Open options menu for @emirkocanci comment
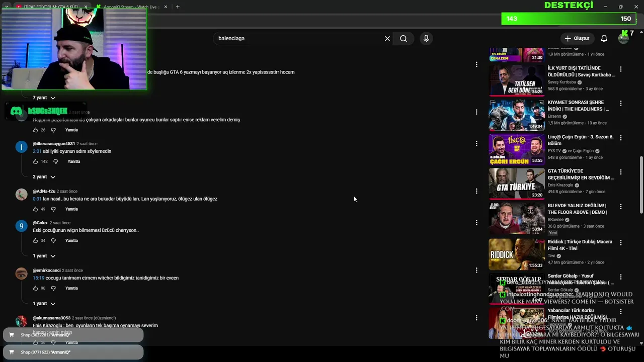Screen dimensions: 644x362 coord(476,270)
